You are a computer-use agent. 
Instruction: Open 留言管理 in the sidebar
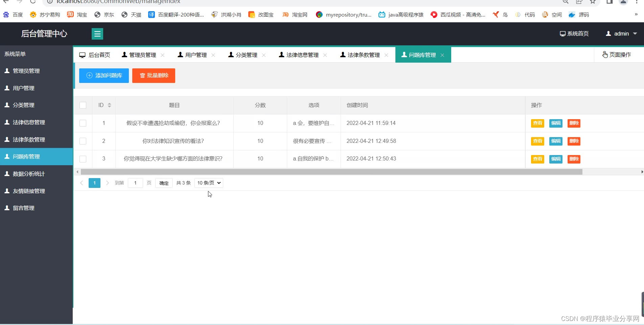point(36,208)
